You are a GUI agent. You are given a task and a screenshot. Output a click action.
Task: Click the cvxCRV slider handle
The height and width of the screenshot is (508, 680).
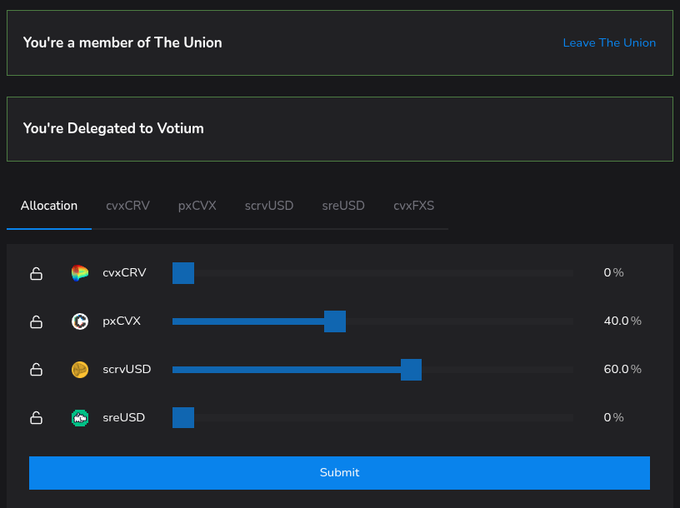tap(183, 273)
